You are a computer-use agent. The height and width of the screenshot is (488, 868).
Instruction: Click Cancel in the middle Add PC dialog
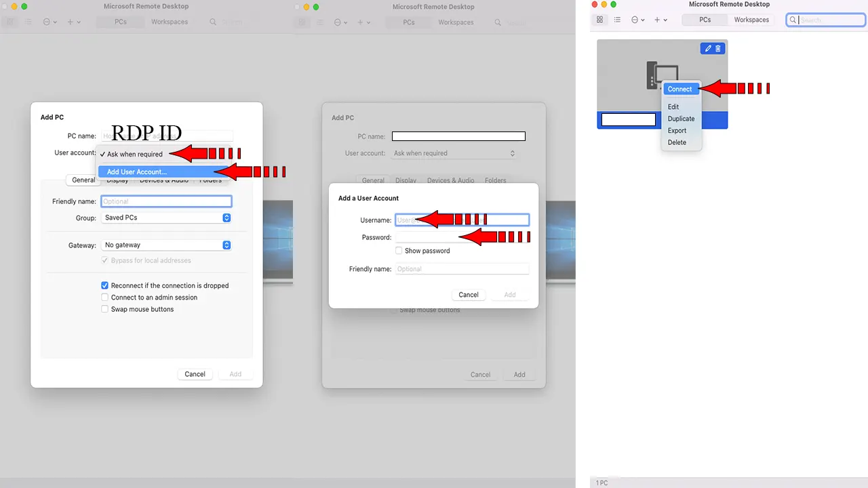click(x=480, y=374)
